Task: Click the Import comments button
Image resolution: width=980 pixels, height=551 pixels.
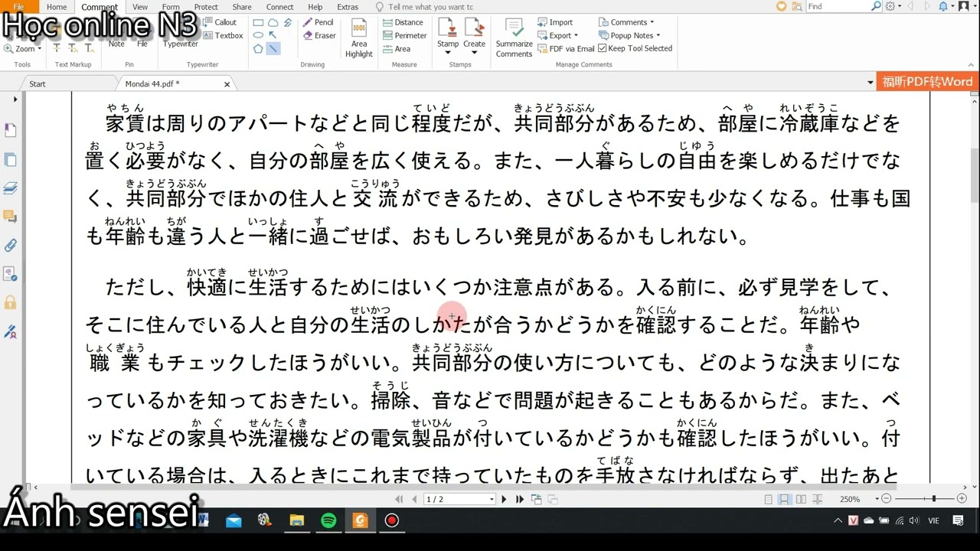Action: click(555, 22)
